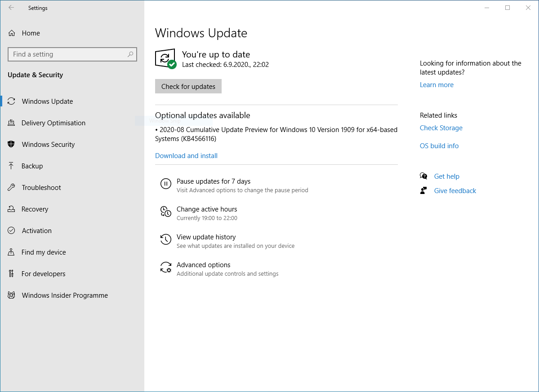Click the Delivery Optimisation icon
Viewport: 539px width, 392px height.
[x=11, y=123]
